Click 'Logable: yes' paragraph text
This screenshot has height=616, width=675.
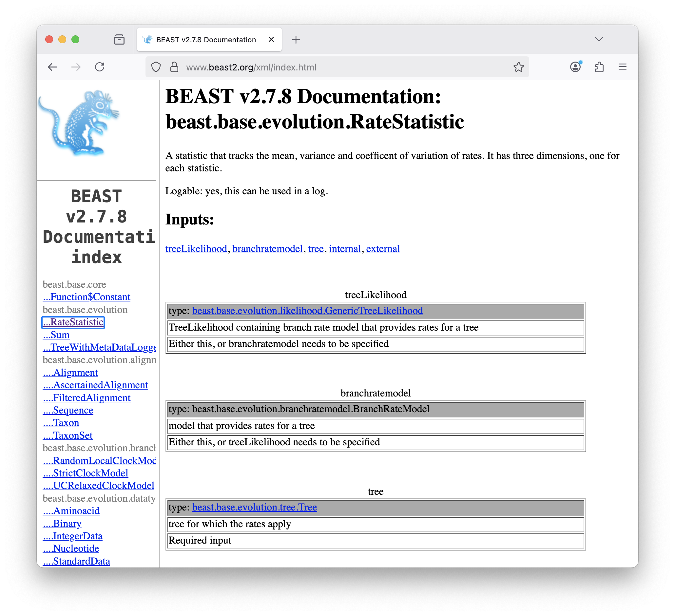(x=246, y=191)
